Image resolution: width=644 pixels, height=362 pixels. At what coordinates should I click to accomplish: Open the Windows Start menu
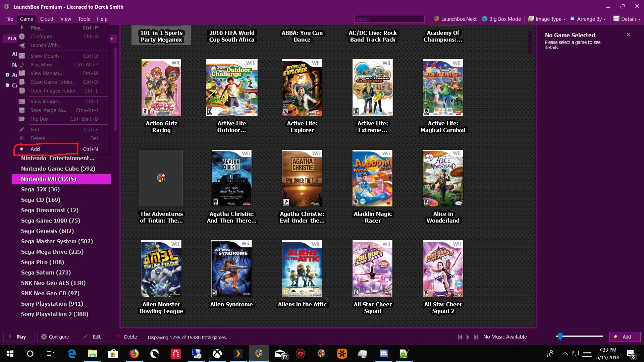pyautogui.click(x=10, y=354)
